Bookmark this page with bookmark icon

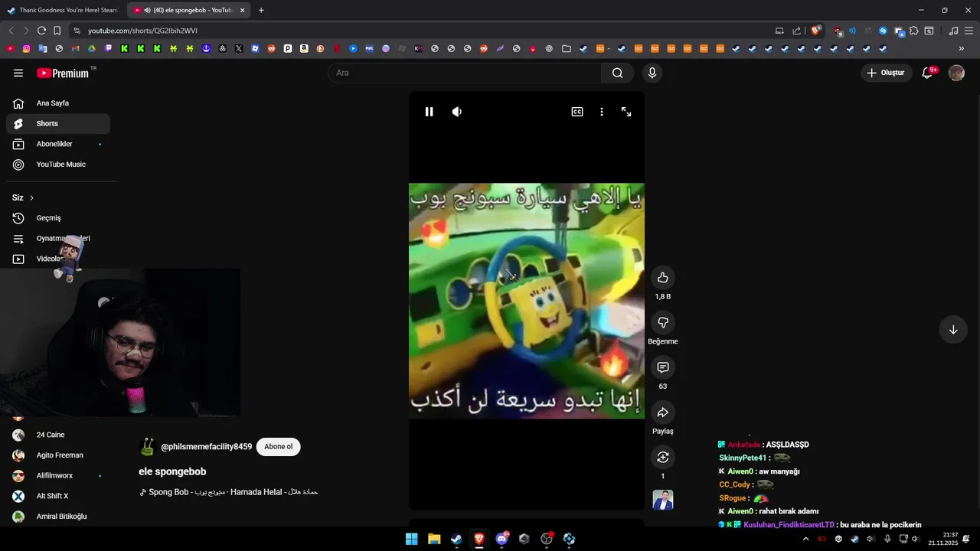57,31
